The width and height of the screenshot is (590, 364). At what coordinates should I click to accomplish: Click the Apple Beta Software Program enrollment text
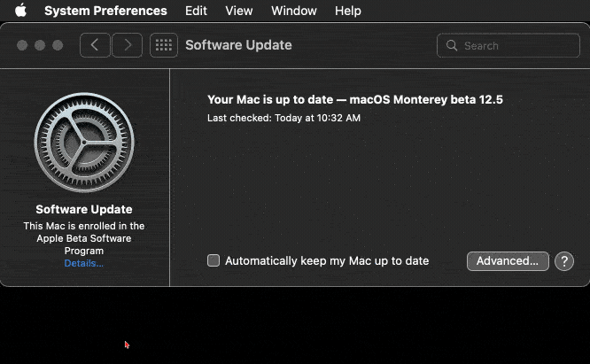(x=84, y=238)
